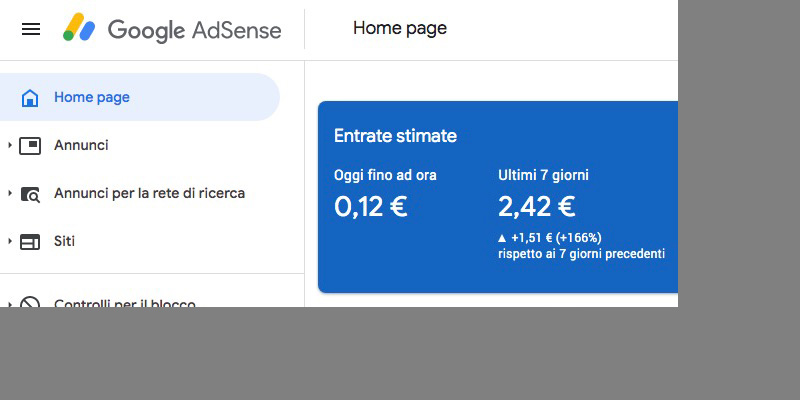
Task: Select the Home page sidebar label
Action: (x=92, y=97)
